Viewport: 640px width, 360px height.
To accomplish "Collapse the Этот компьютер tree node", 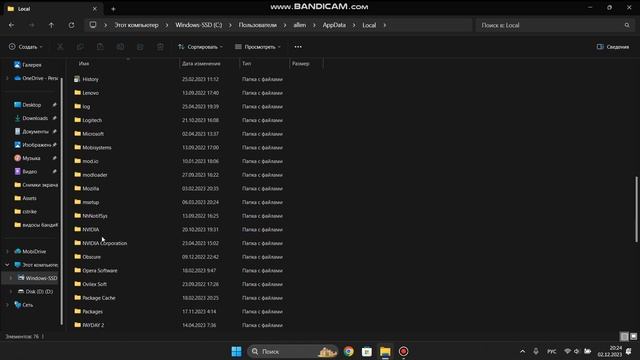I will pos(7,265).
